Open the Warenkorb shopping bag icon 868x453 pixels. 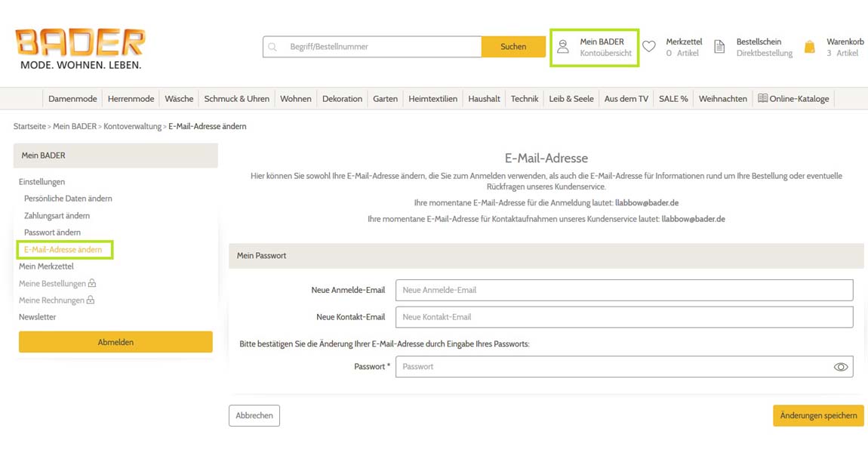[810, 47]
